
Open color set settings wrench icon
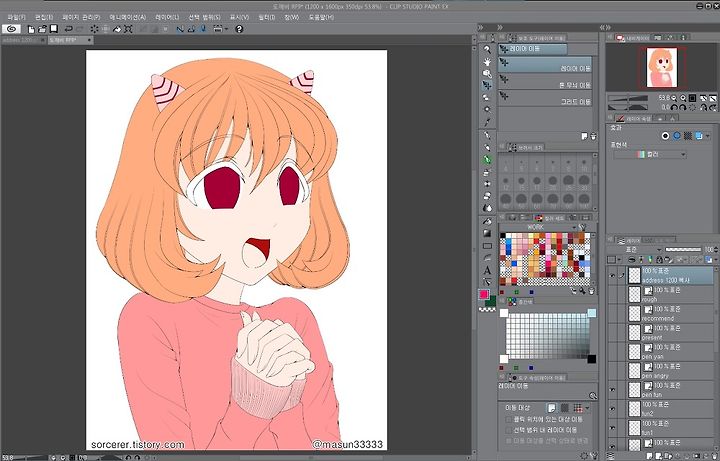[x=583, y=227]
